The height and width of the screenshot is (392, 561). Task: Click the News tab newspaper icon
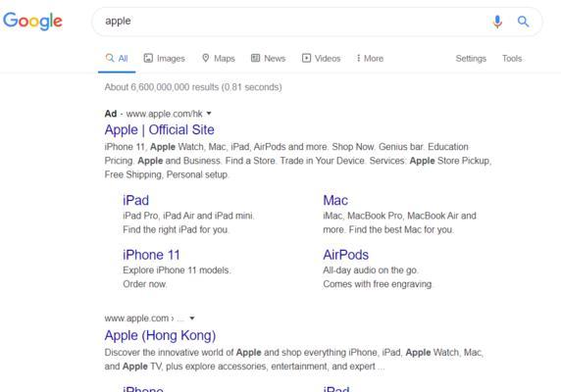255,58
